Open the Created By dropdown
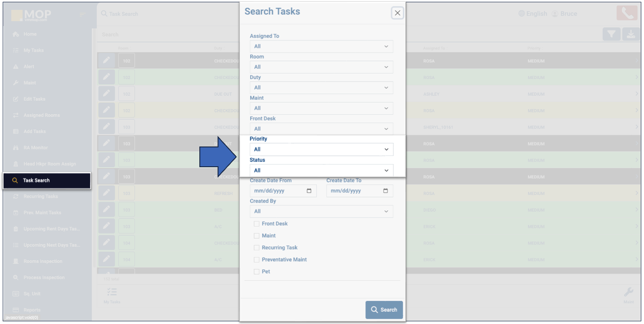Image resolution: width=644 pixels, height=324 pixels. (321, 211)
